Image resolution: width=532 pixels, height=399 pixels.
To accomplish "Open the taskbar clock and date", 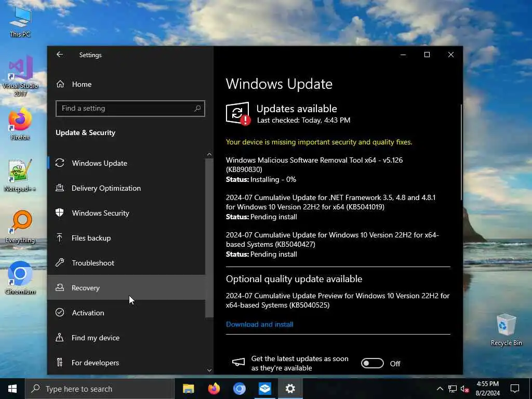I will click(x=487, y=389).
